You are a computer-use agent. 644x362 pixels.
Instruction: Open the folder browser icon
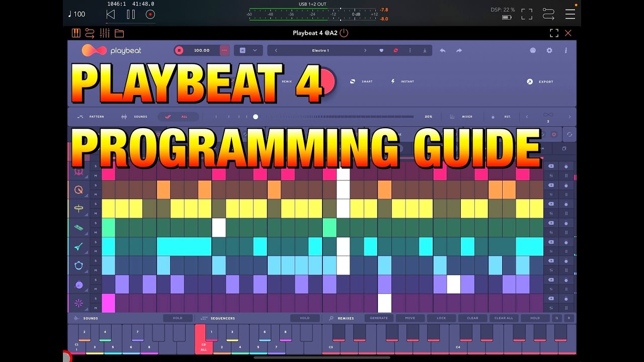click(119, 34)
